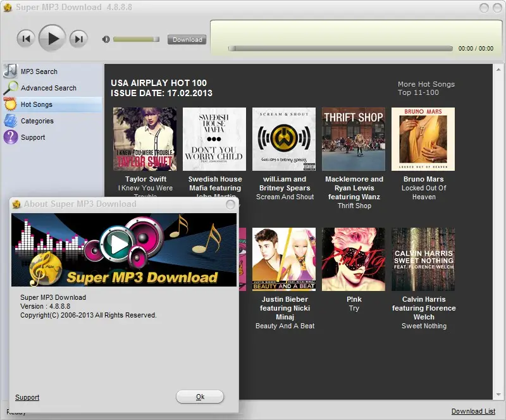Skip to the next track
This screenshot has width=506, height=420.
78,39
